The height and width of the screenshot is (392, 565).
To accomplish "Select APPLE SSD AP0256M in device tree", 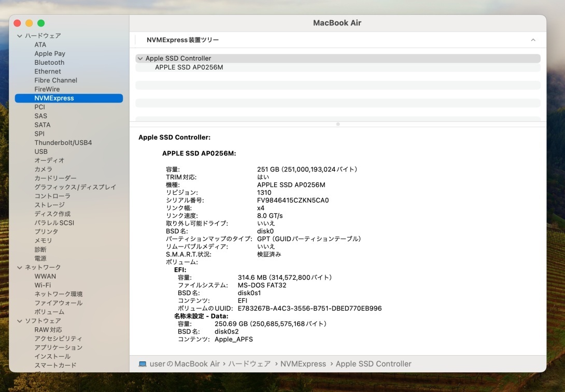I will [189, 67].
